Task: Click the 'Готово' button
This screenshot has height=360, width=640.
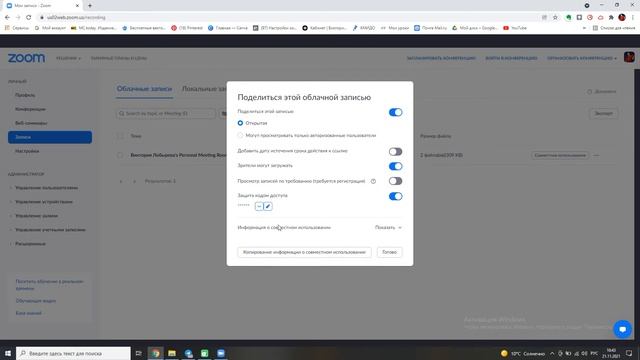Action: click(389, 252)
